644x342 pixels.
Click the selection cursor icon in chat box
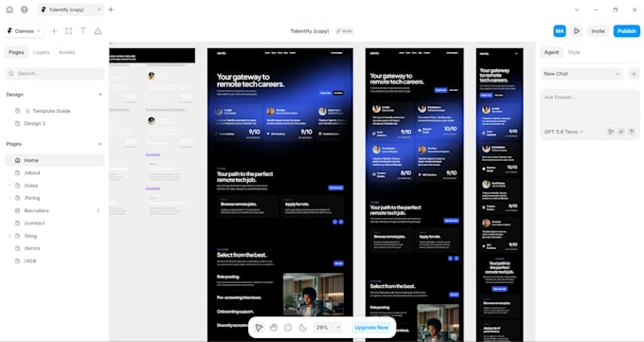pos(611,132)
